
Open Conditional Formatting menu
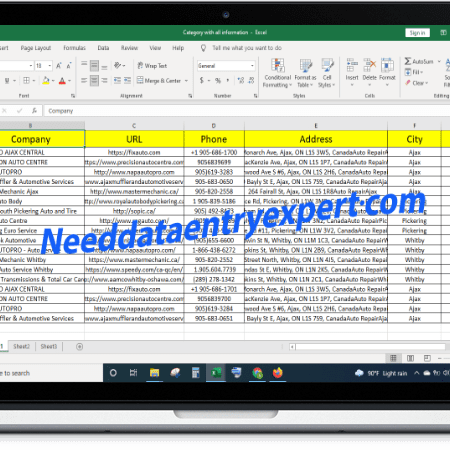(277, 73)
